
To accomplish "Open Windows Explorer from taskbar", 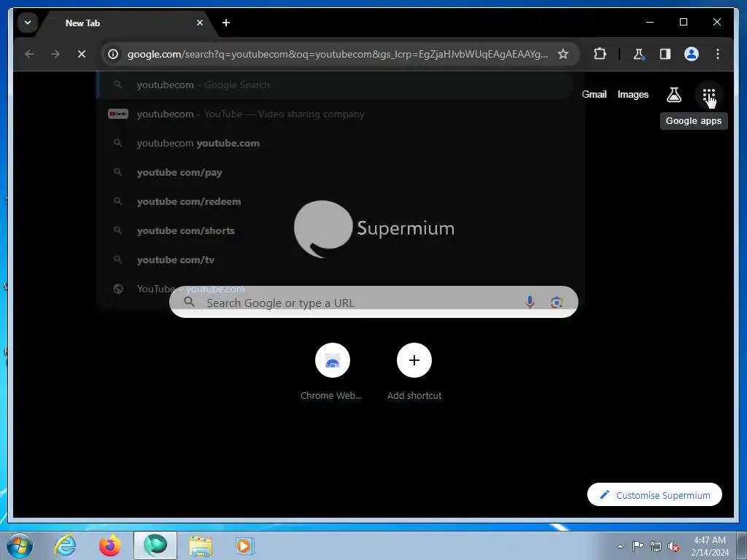I will 201,545.
